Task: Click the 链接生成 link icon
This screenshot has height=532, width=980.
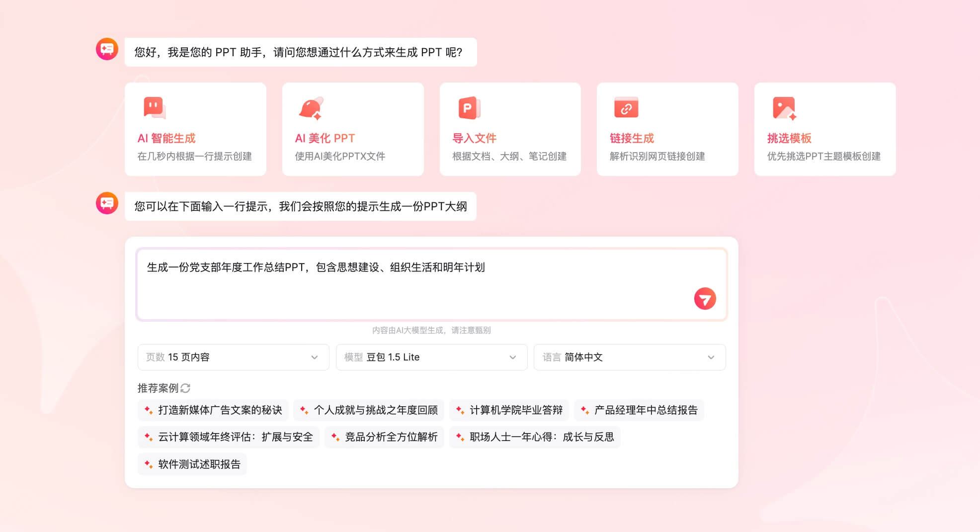Action: [x=626, y=108]
